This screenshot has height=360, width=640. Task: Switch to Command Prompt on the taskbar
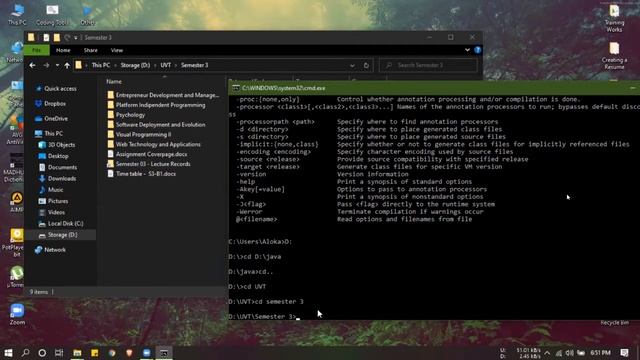pos(164,353)
